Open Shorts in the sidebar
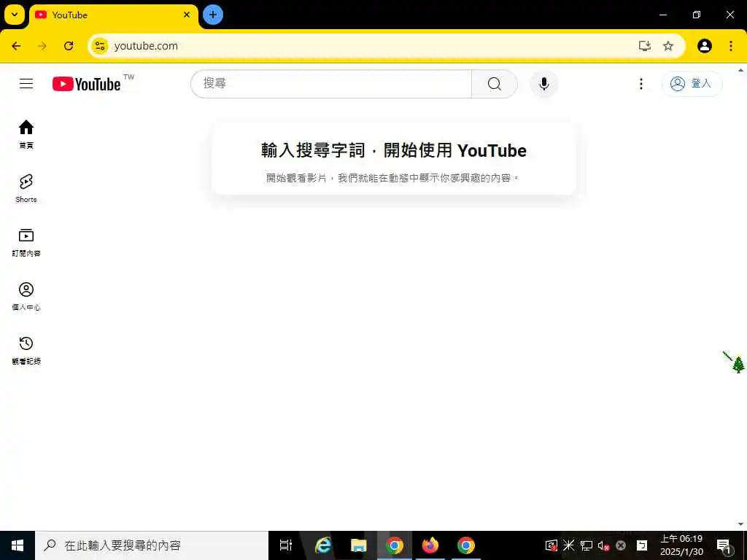 pos(26,188)
